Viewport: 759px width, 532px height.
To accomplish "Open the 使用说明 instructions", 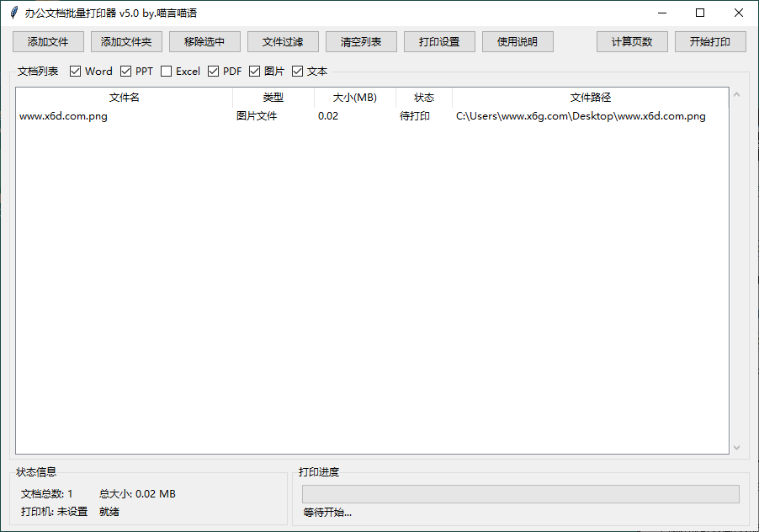I will pyautogui.click(x=517, y=41).
